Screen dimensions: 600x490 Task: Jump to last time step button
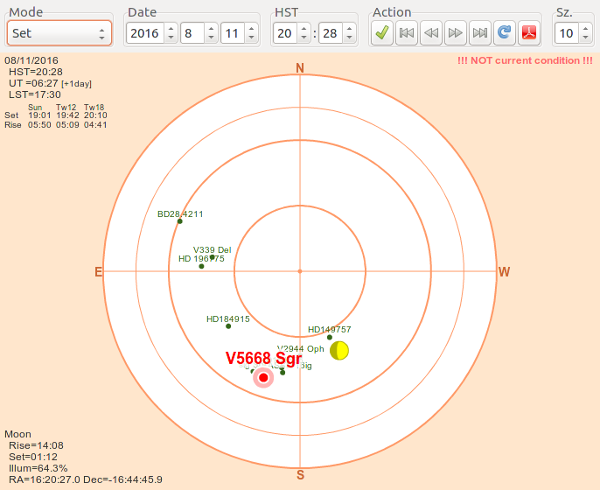click(480, 33)
